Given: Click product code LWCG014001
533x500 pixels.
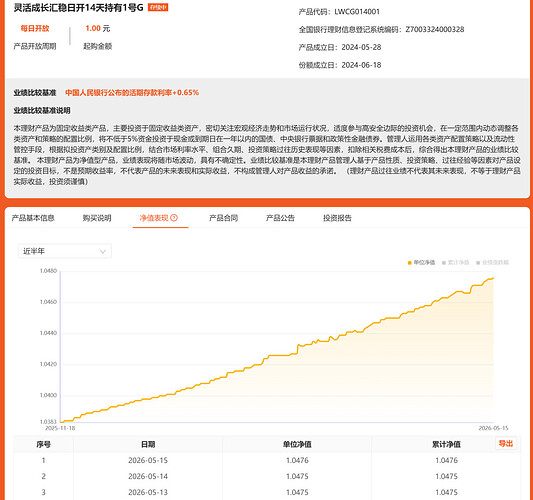Looking at the screenshot, I should [357, 12].
